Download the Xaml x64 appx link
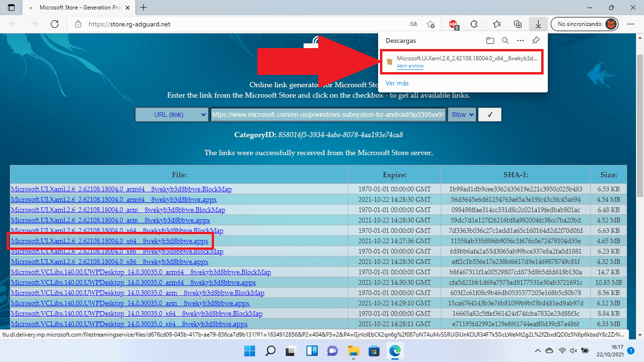Viewport: 644px width, 362px height. coord(109,241)
